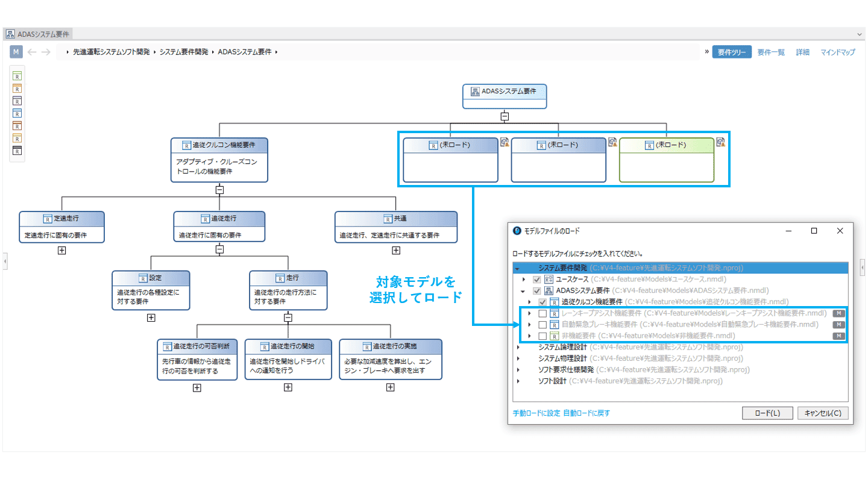Click the purple requirement icon in the left palette
The width and height of the screenshot is (868, 488).
(x=17, y=101)
